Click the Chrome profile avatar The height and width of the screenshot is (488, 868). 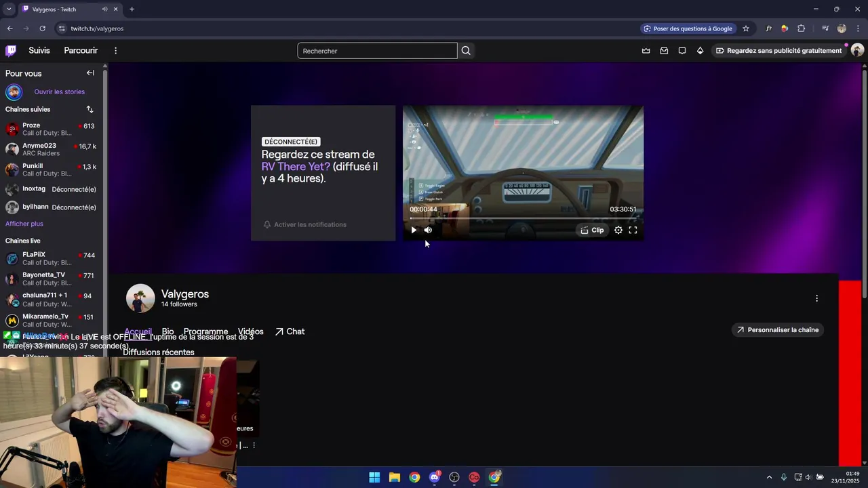(842, 28)
